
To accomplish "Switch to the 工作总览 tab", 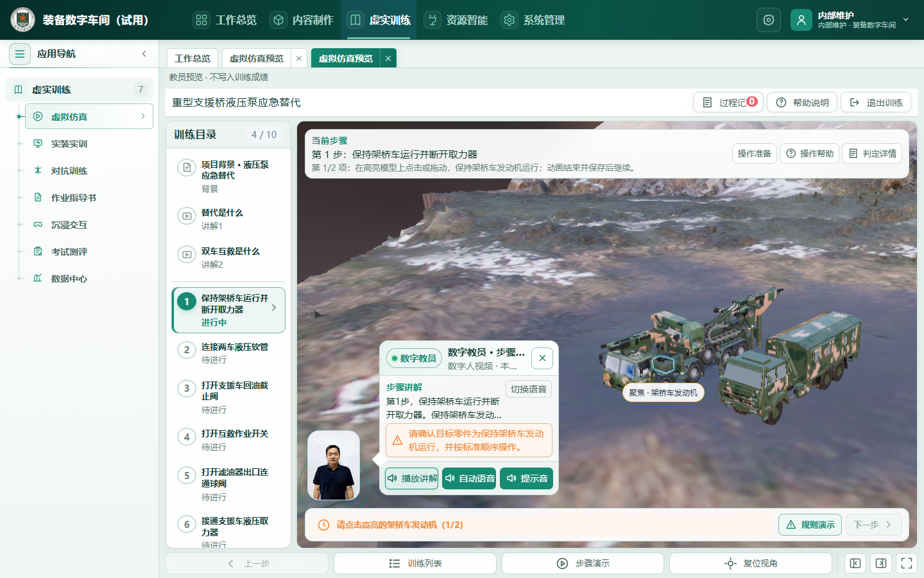I will [x=193, y=58].
